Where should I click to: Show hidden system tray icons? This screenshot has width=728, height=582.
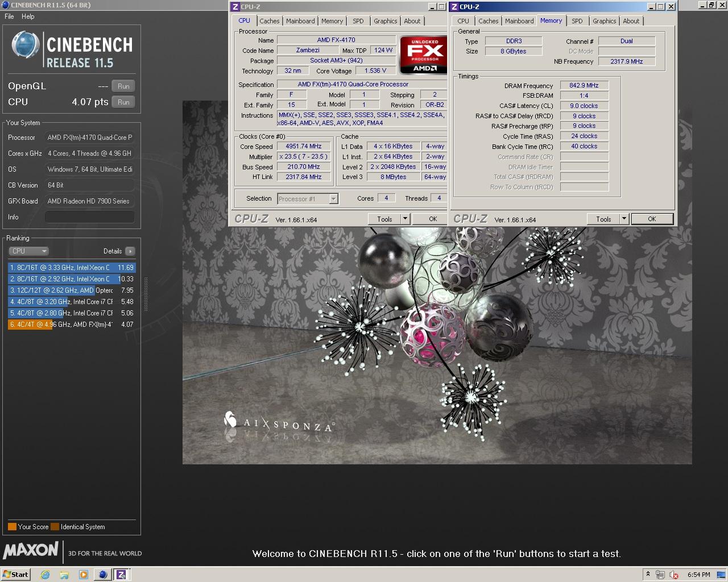tap(648, 575)
